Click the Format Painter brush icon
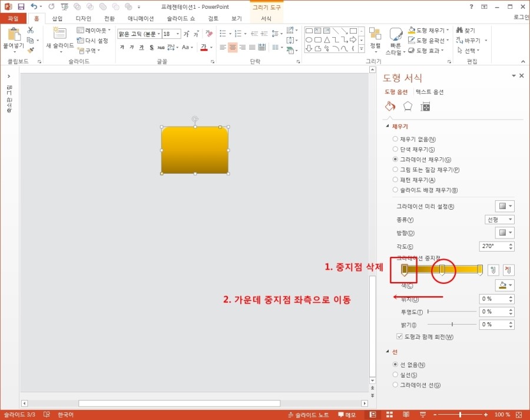The height and width of the screenshot is (420, 530). click(x=31, y=51)
